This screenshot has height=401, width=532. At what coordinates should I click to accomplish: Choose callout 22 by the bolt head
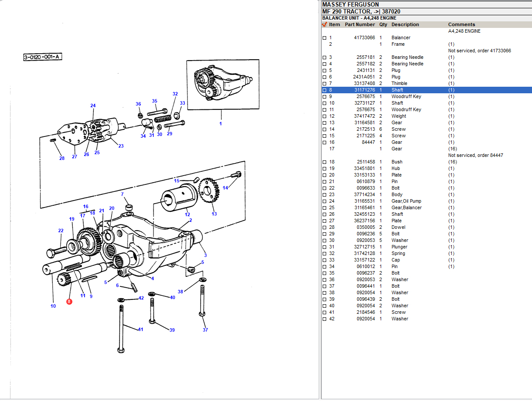click(61, 231)
